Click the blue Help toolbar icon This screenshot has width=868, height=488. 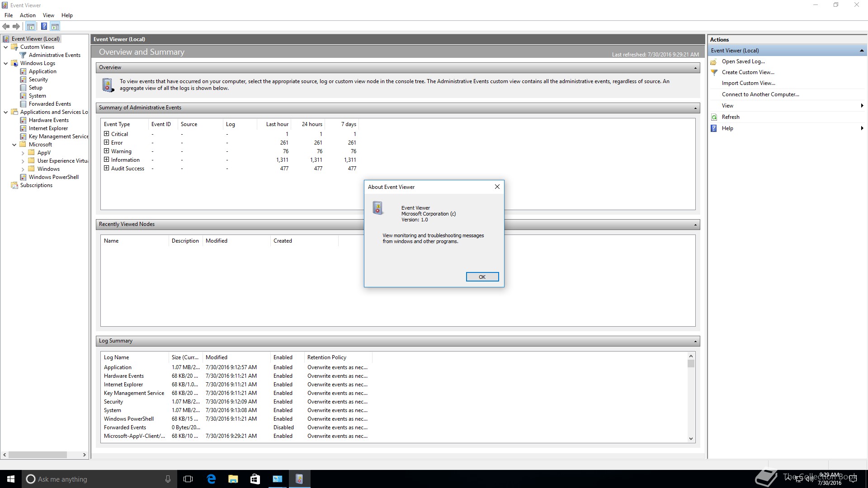pos(44,27)
